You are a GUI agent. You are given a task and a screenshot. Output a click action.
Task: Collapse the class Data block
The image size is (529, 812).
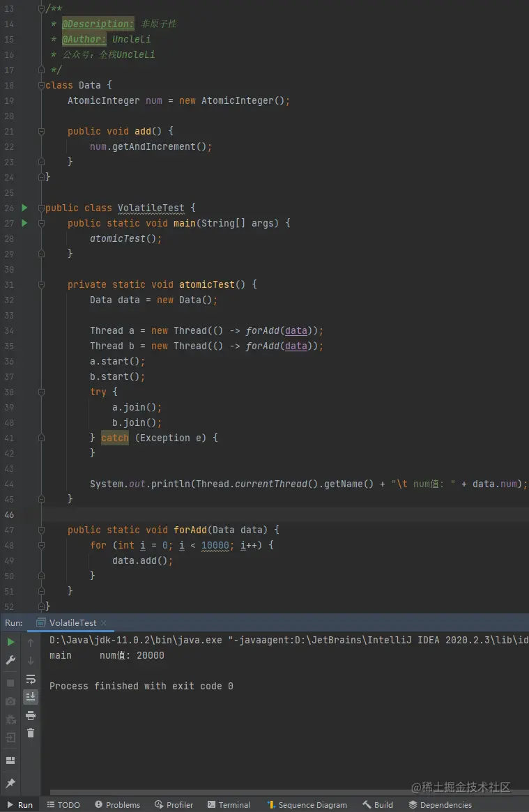(x=41, y=86)
